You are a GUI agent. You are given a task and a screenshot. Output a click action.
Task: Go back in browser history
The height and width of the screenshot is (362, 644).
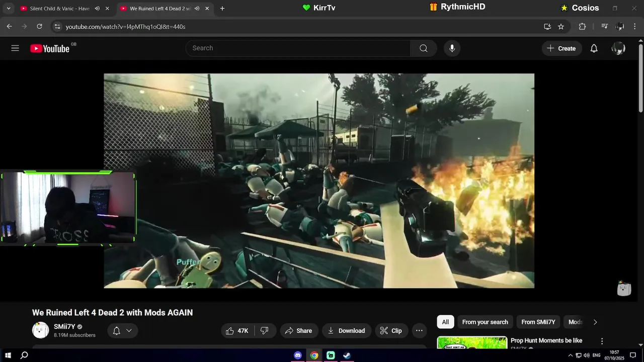(9, 27)
